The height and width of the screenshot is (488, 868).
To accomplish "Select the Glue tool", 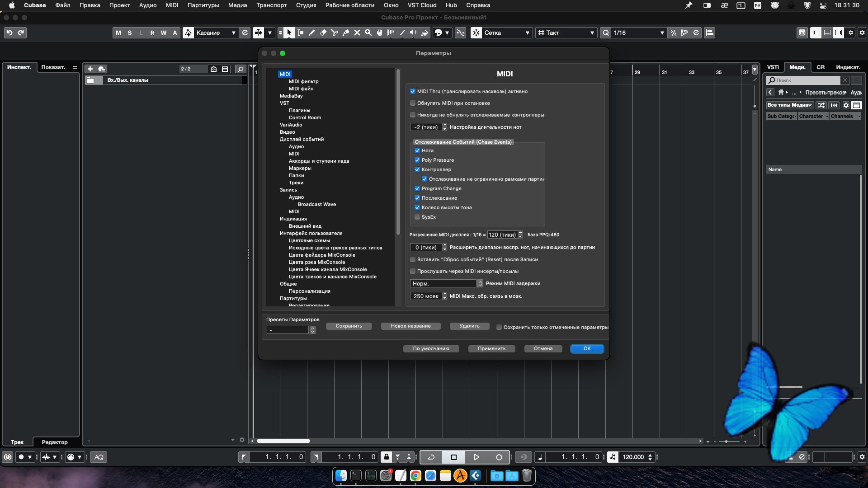I will click(x=345, y=33).
